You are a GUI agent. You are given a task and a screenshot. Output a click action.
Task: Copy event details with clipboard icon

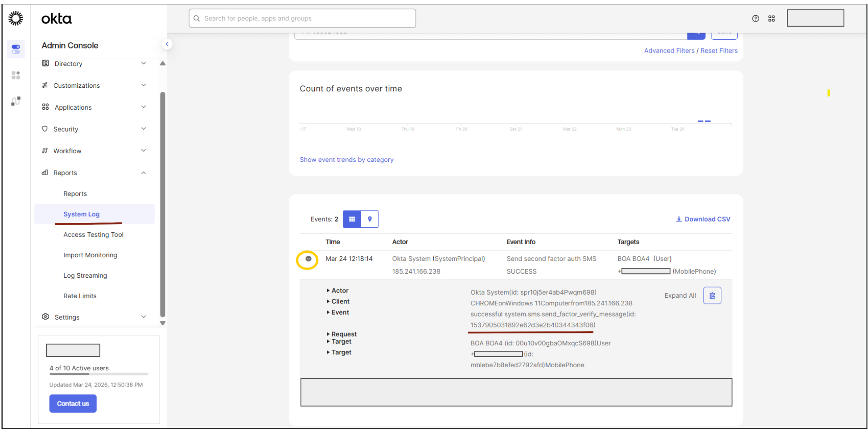pyautogui.click(x=712, y=296)
